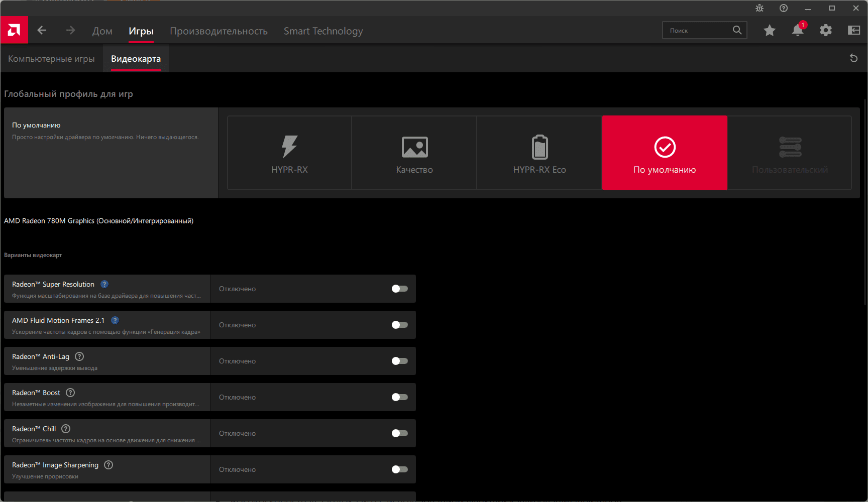Enable Radeon Image Sharpening toggle

(400, 469)
